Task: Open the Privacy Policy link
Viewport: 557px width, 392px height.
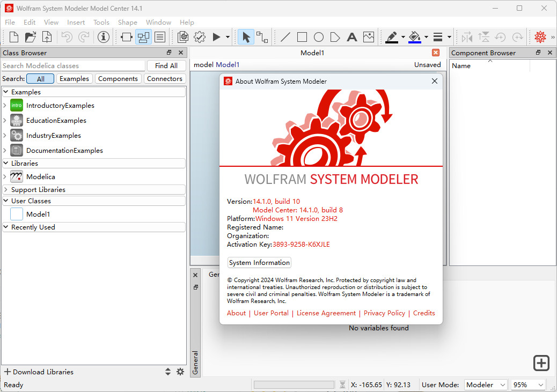Action: (384, 313)
